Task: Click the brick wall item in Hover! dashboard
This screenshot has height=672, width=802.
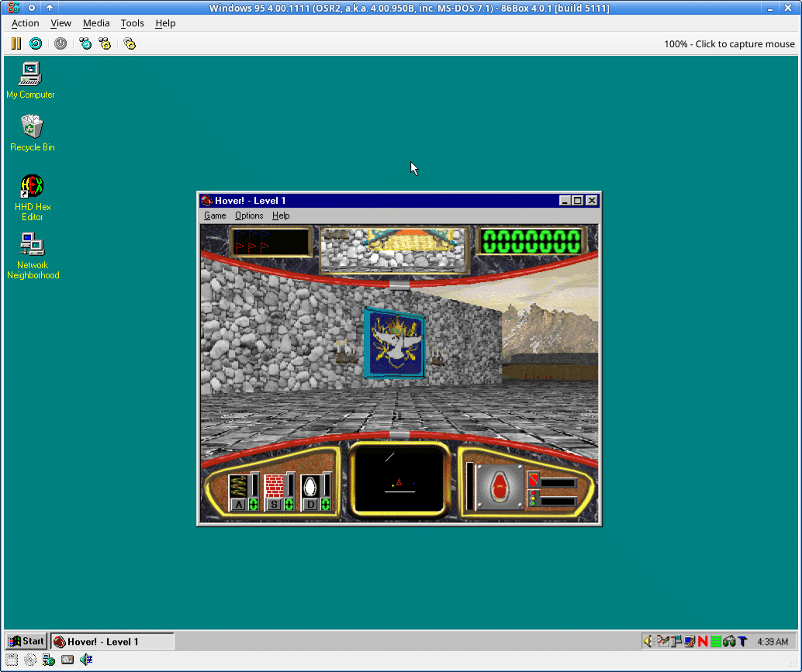Action: (x=274, y=486)
